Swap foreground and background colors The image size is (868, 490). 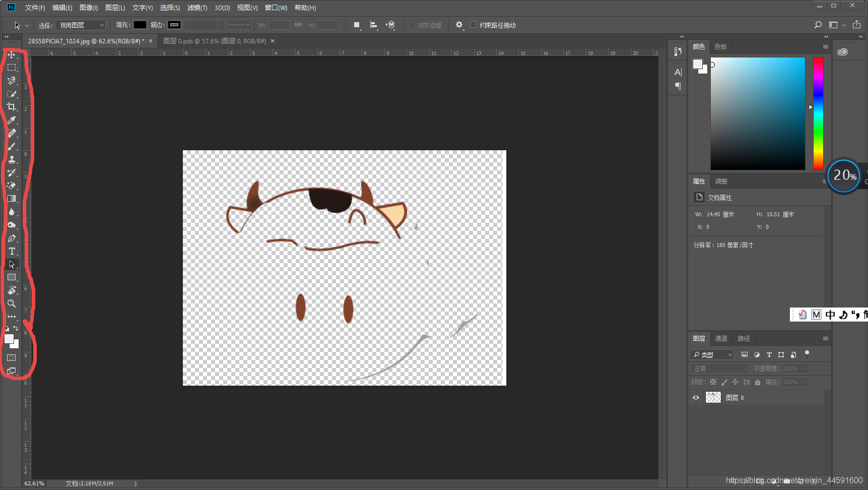[16, 328]
